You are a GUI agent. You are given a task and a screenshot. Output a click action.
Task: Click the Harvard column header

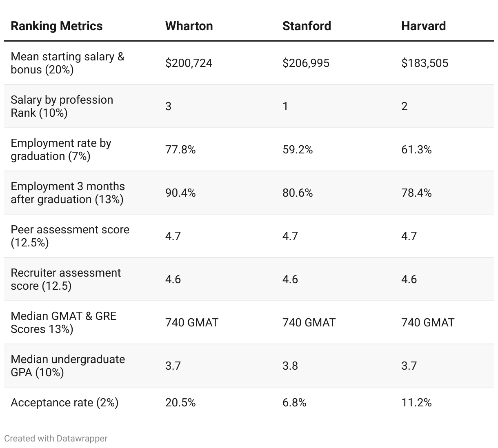(x=423, y=26)
